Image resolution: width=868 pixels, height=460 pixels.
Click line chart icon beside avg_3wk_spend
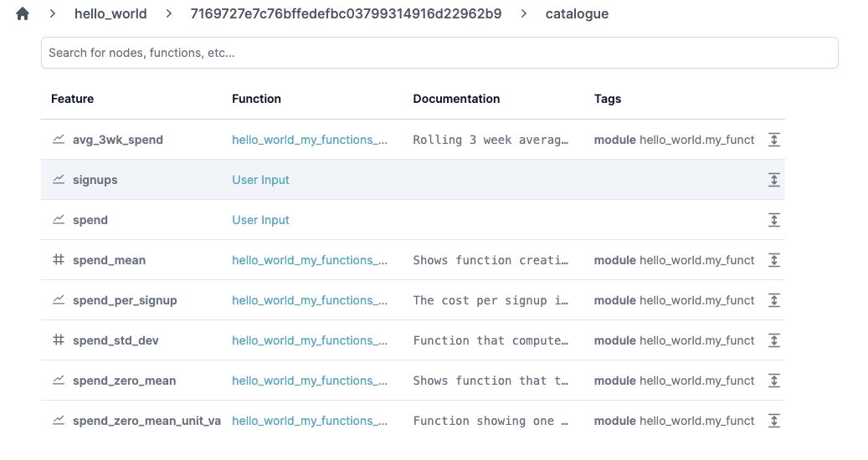pos(59,140)
